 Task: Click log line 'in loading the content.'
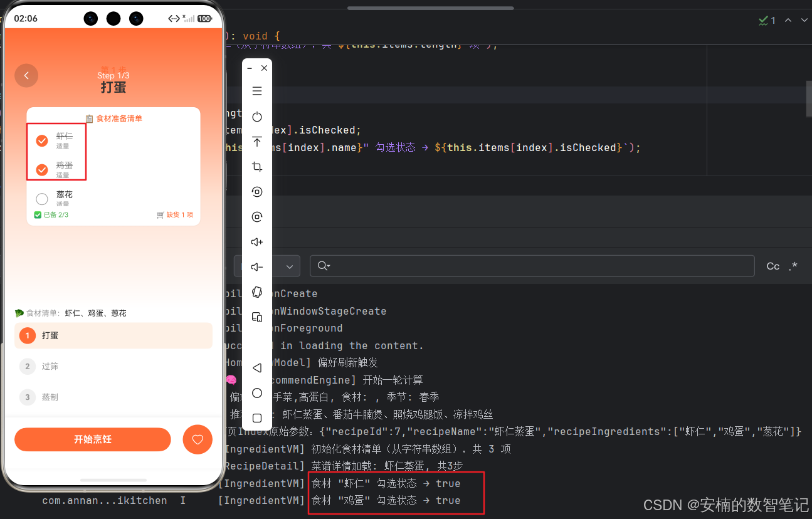[x=352, y=345]
